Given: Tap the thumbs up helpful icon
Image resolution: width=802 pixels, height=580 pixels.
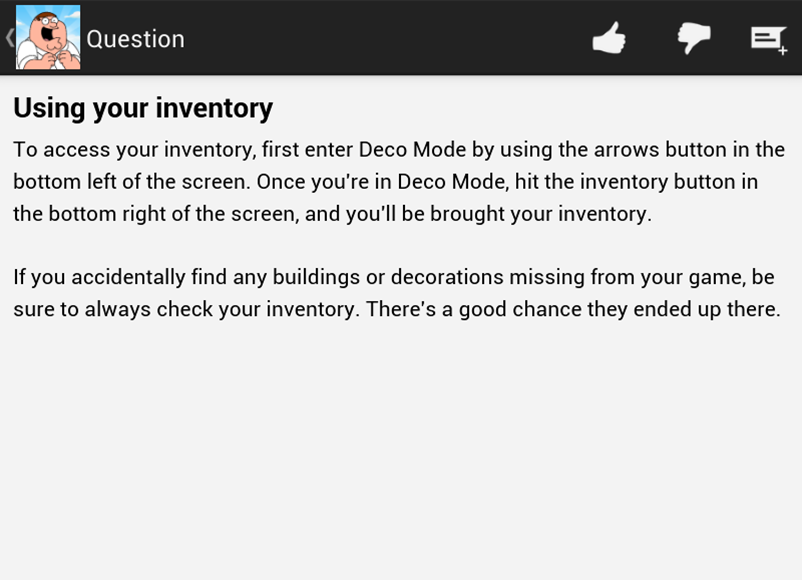Looking at the screenshot, I should 609,39.
